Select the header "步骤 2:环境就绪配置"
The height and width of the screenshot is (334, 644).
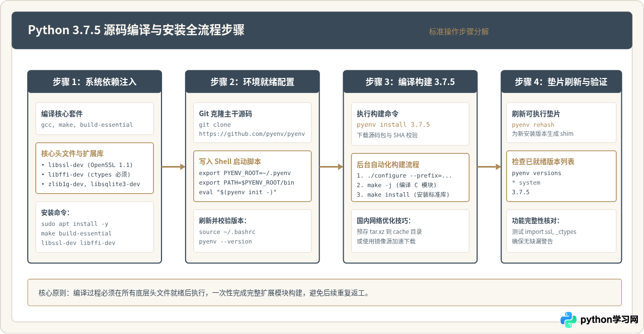coord(253,82)
